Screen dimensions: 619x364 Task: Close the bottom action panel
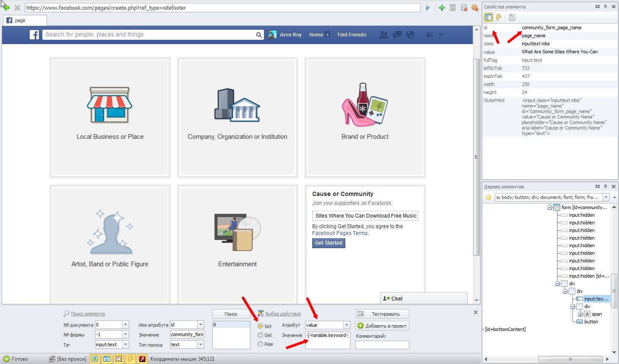coord(475,312)
